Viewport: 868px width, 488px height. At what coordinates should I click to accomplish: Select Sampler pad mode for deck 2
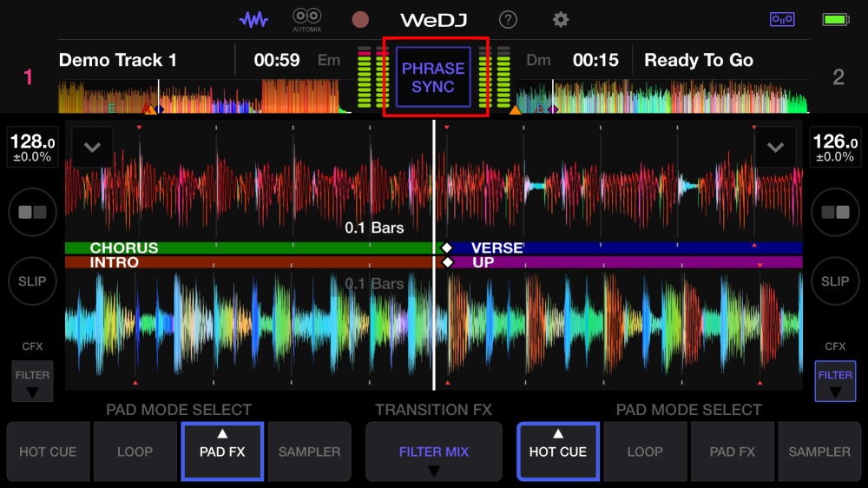(819, 452)
